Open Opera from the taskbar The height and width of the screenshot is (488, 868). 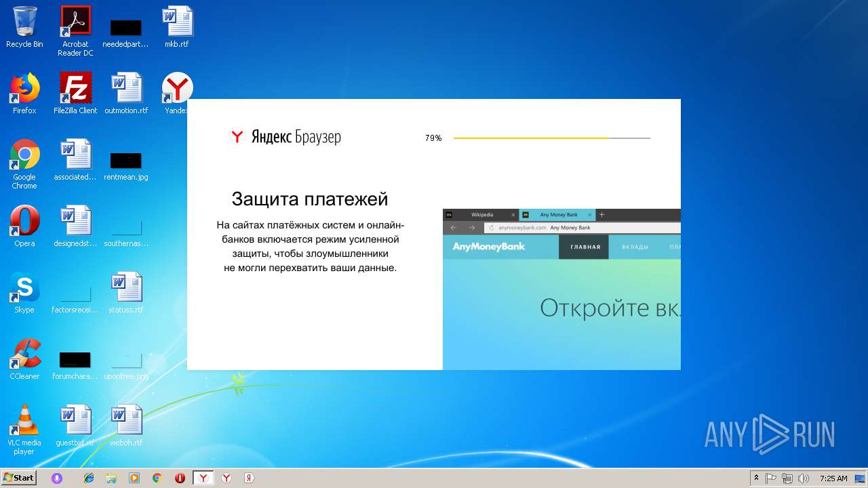(180, 478)
